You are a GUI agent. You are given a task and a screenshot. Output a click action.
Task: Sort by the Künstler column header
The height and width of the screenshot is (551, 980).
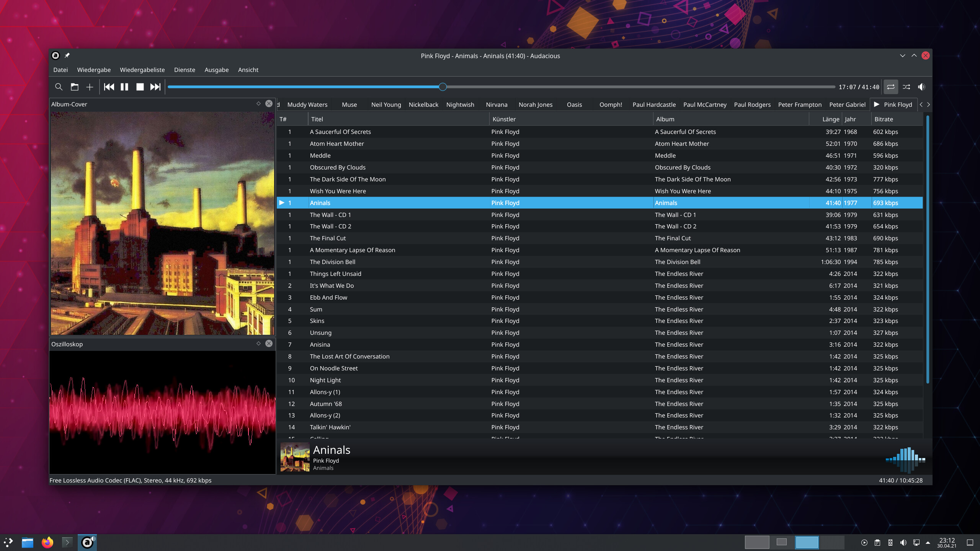pyautogui.click(x=571, y=119)
